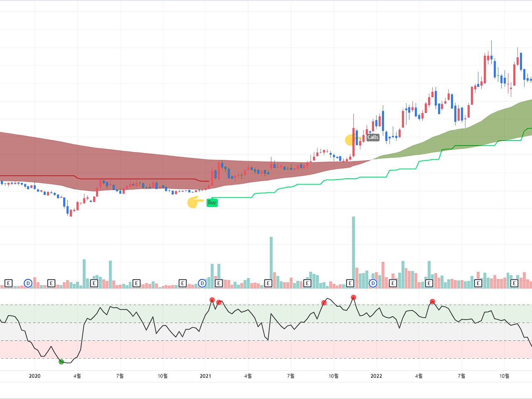Open the earnings E marker from February 2022
Image resolution: width=532 pixels, height=399 pixels.
click(393, 283)
